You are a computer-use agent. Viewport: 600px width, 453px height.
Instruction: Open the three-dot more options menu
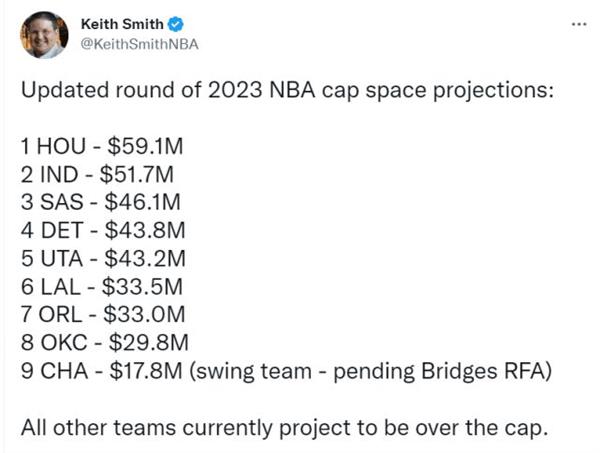[x=579, y=24]
